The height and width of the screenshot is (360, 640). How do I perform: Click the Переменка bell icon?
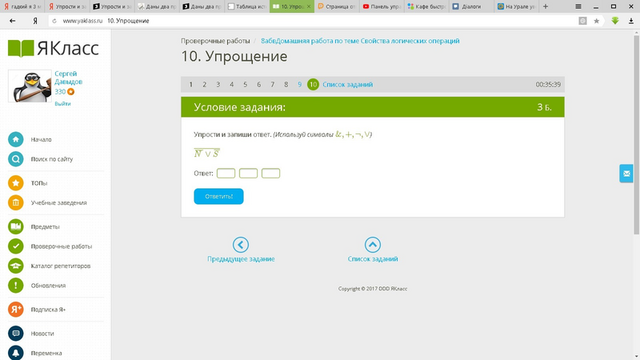click(x=16, y=353)
